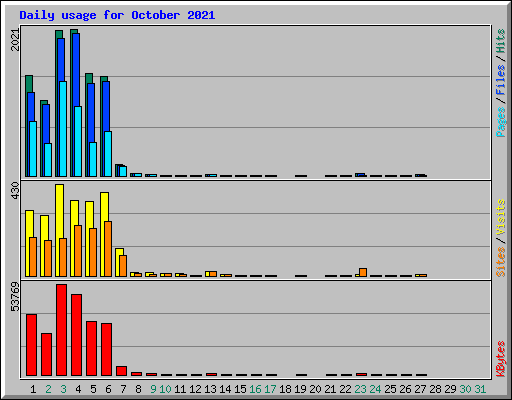This screenshot has height=400, width=512.
Task: Click the red KBytes bar for day 5
Action: [91, 349]
